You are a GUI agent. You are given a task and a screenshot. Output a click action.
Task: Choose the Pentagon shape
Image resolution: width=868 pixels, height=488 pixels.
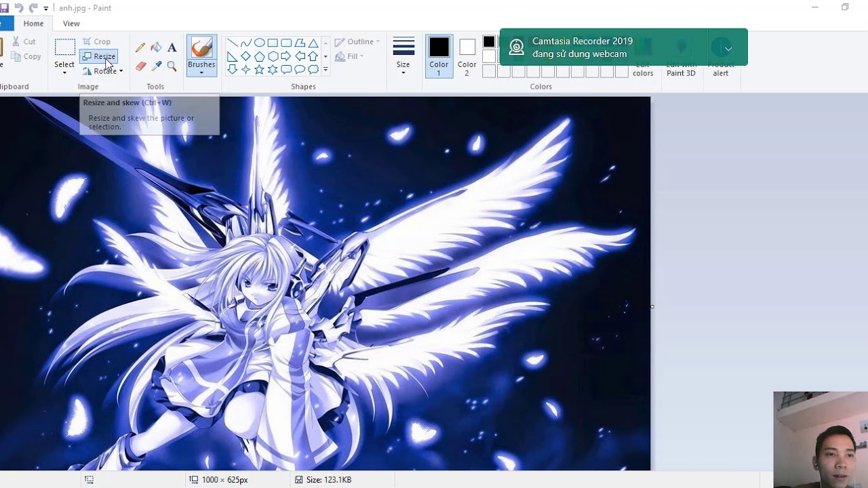coord(259,56)
